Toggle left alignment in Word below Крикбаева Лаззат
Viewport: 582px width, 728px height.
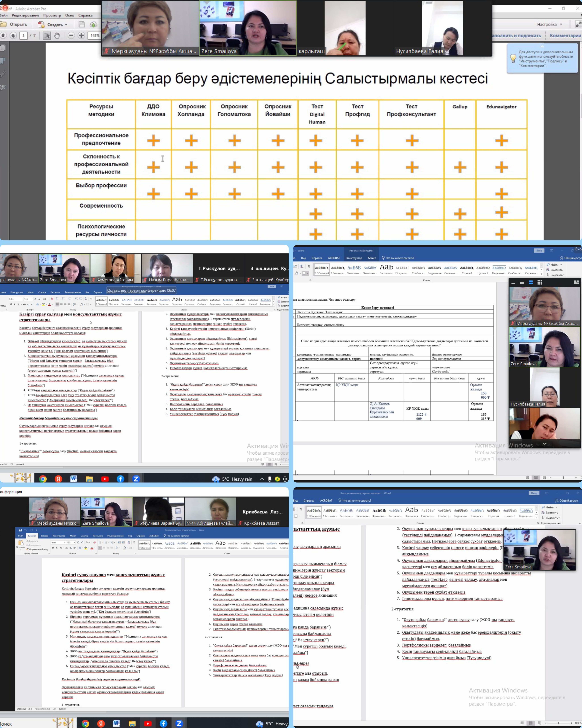pyautogui.click(x=100, y=548)
